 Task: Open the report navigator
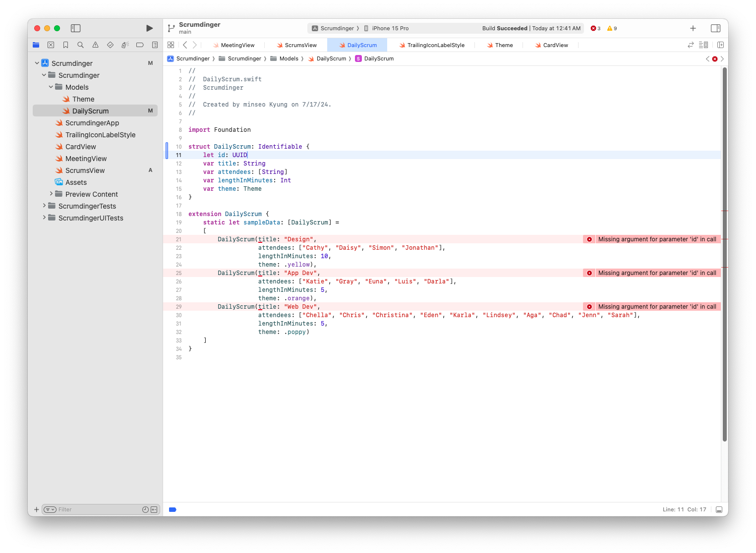(x=155, y=45)
